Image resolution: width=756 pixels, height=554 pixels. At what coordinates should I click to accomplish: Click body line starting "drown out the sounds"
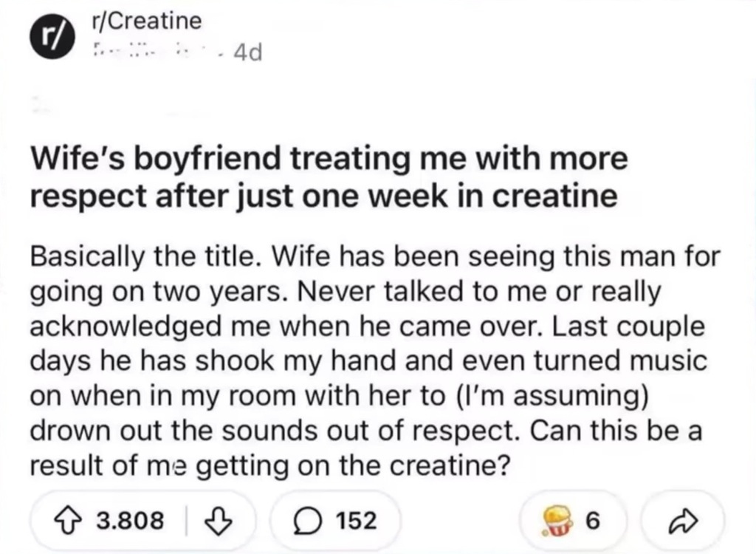pos(366,431)
